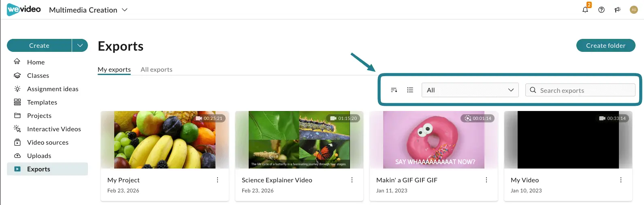The height and width of the screenshot is (205, 644).
Task: Open My Project options menu
Action: pos(218,180)
